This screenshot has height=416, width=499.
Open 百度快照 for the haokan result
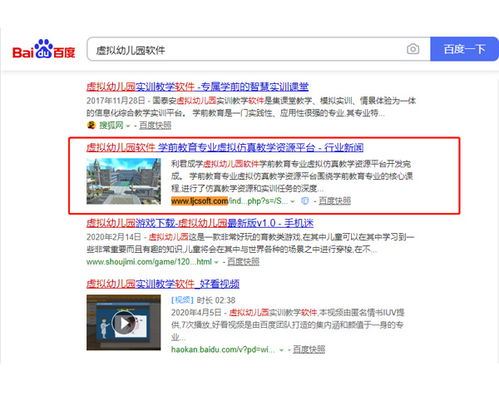pos(309,350)
